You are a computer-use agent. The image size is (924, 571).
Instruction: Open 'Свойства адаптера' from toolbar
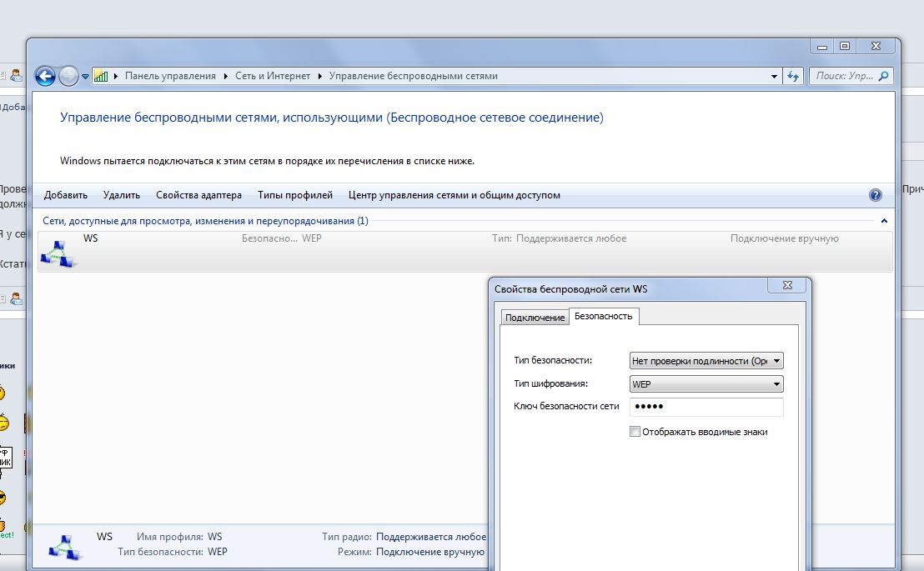pyautogui.click(x=198, y=195)
